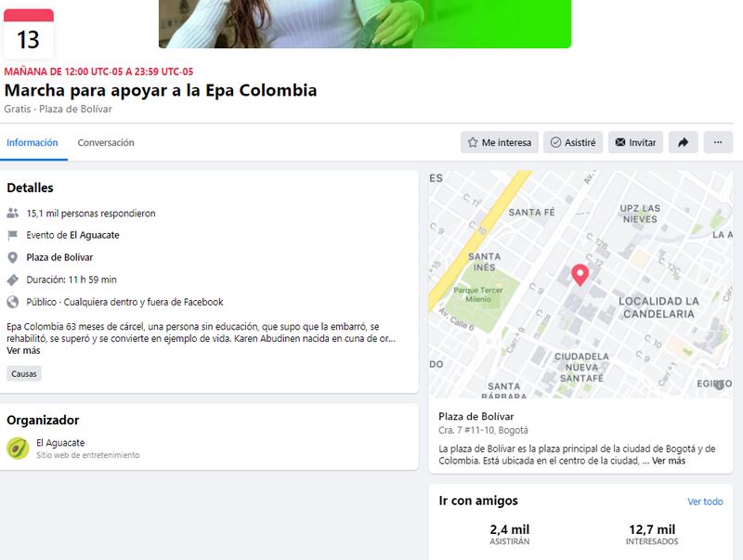Click the Invitar button
Image resolution: width=743 pixels, height=560 pixels.
tap(635, 142)
